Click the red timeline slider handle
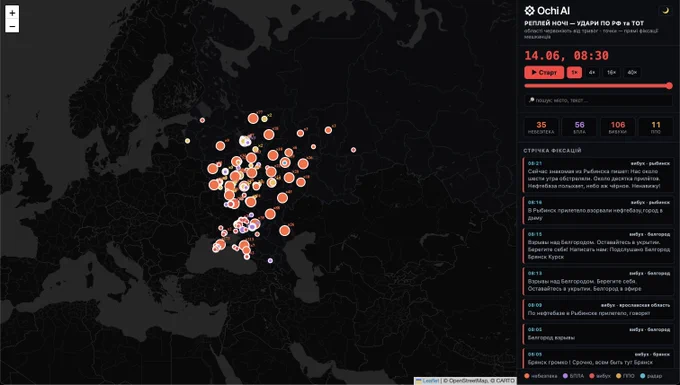 [x=669, y=86]
